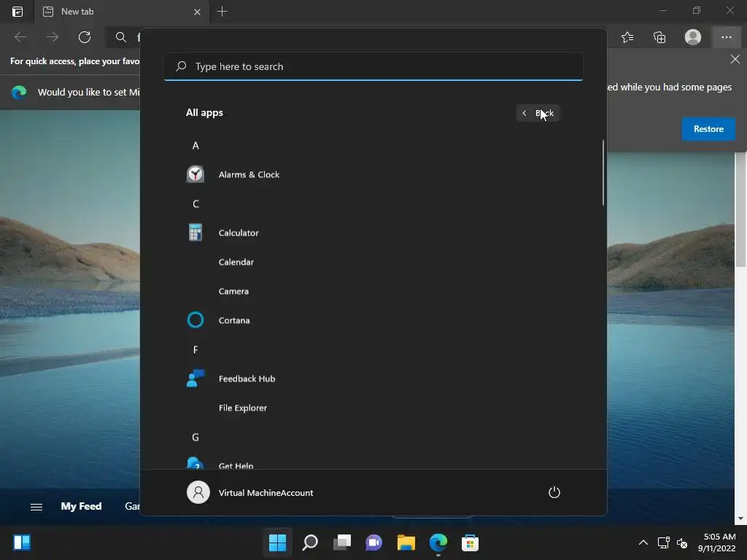Open Virtual MachineAccount user profile
The height and width of the screenshot is (560, 747).
pos(250,492)
